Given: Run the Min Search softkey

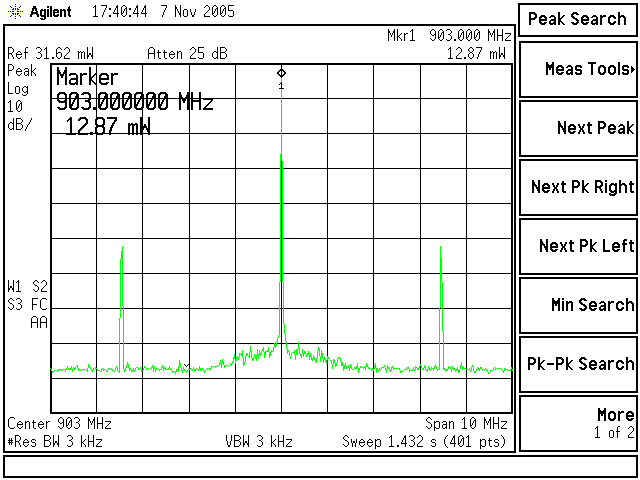Looking at the screenshot, I should pos(578,305).
